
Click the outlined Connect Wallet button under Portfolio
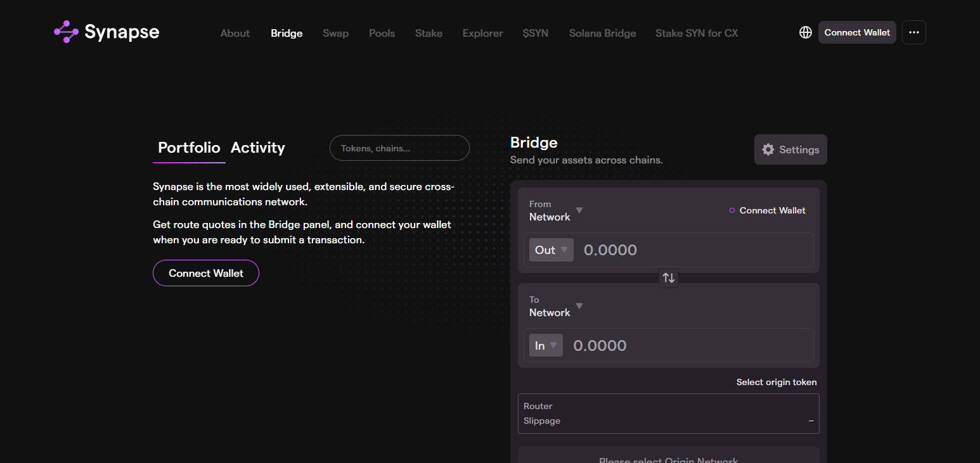205,272
